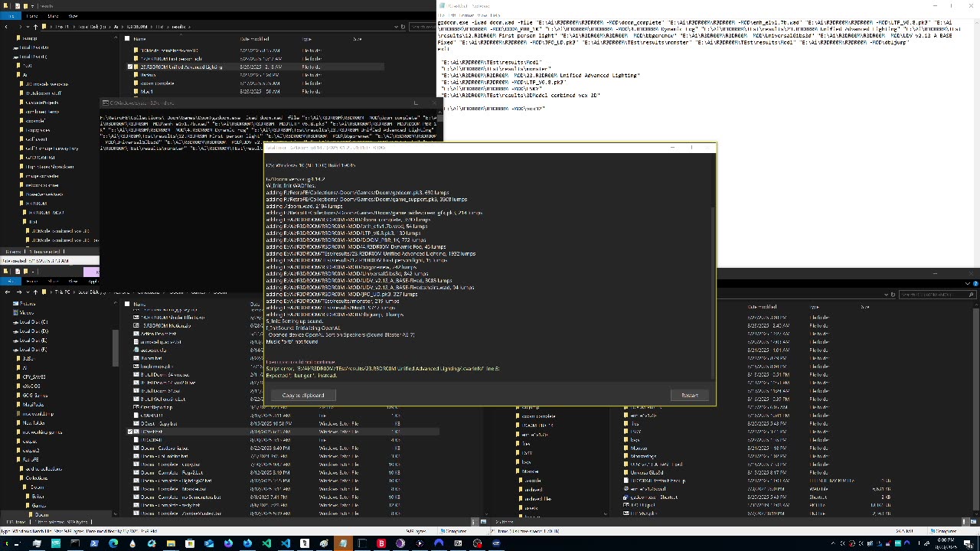Open recent locations dropdown in top Explorer
The width and height of the screenshot is (980, 551).
[29, 27]
